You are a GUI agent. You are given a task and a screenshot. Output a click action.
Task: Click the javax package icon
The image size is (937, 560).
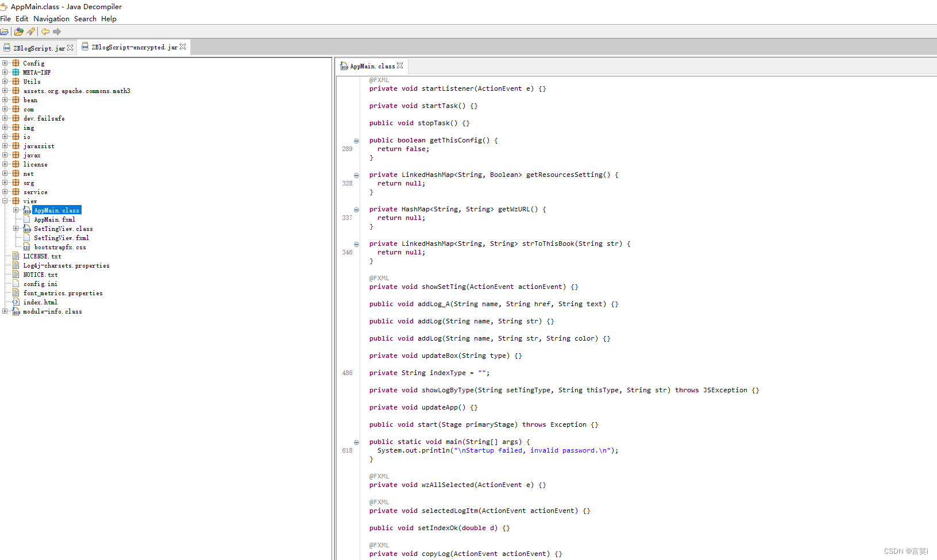pyautogui.click(x=16, y=155)
